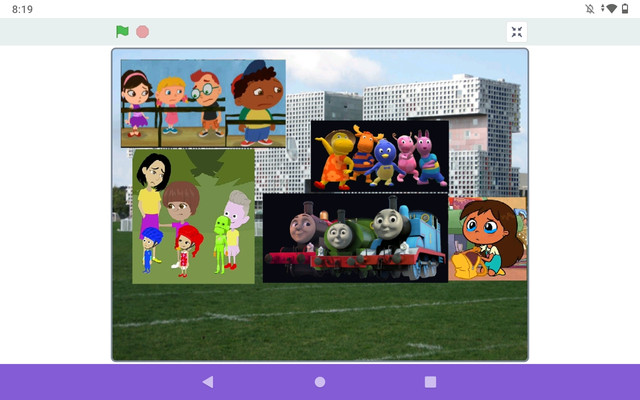Viewport: 640px width, 400px height.
Task: Tap the battery status icon
Action: pyautogui.click(x=625, y=9)
